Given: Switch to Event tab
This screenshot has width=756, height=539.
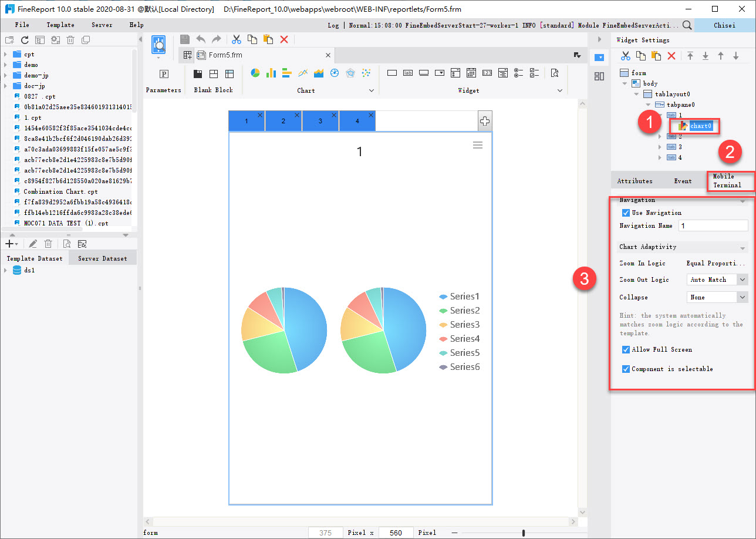Looking at the screenshot, I should pos(683,181).
